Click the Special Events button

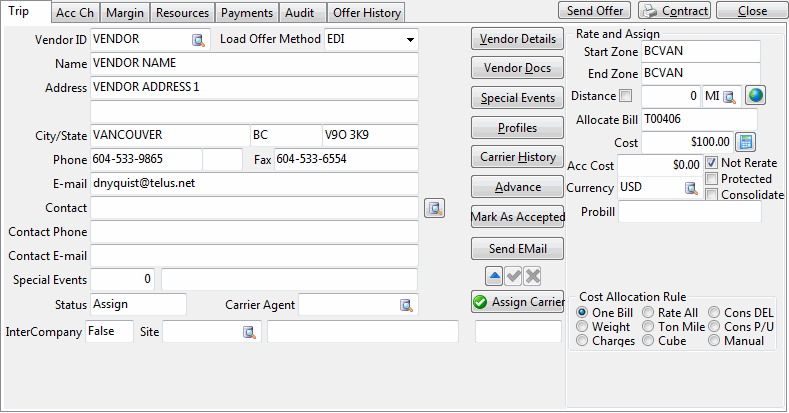(517, 98)
